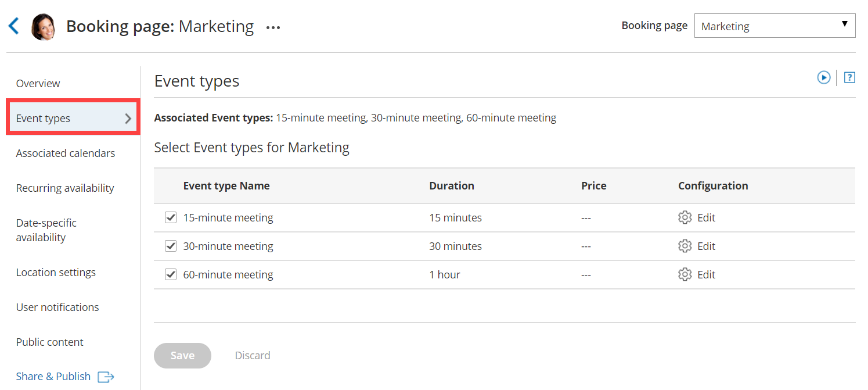Viewport: 868px width, 390px height.
Task: Go to Associated calendars section
Action: 66,153
